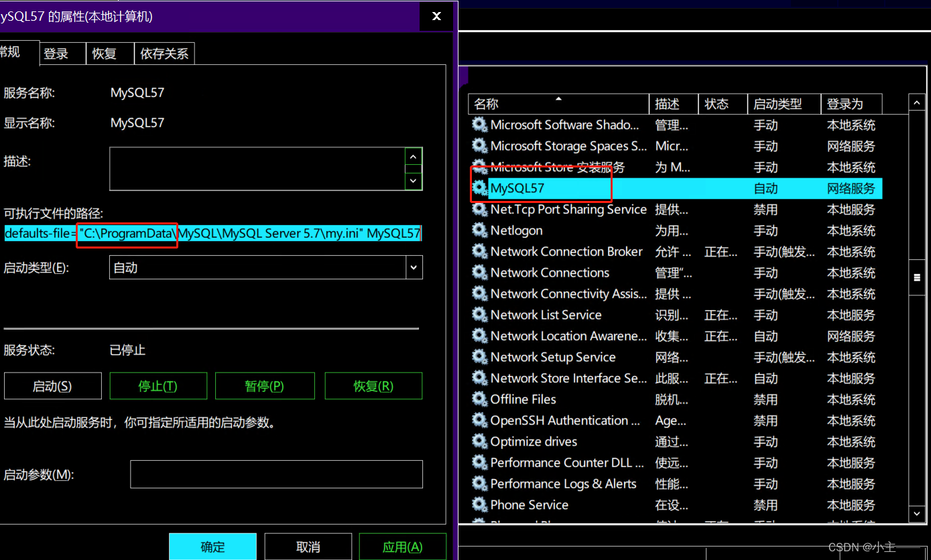Close the MySQL57 properties dialog
The width and height of the screenshot is (931, 560).
[x=436, y=16]
